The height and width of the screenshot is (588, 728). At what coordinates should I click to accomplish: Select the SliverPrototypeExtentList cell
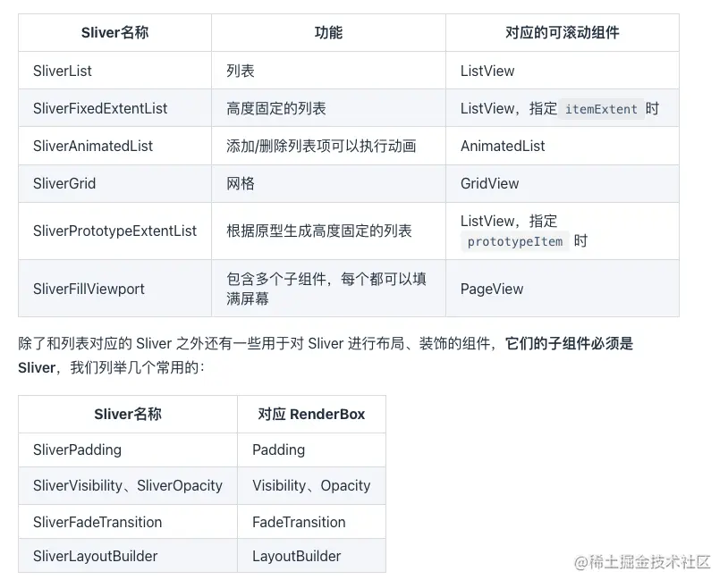point(114,231)
